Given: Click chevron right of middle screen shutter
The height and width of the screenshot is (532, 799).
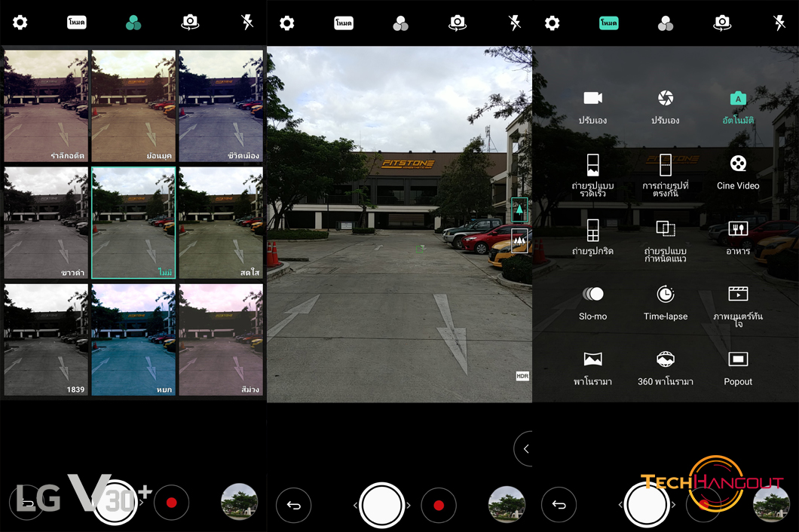Looking at the screenshot, I should 409,506.
